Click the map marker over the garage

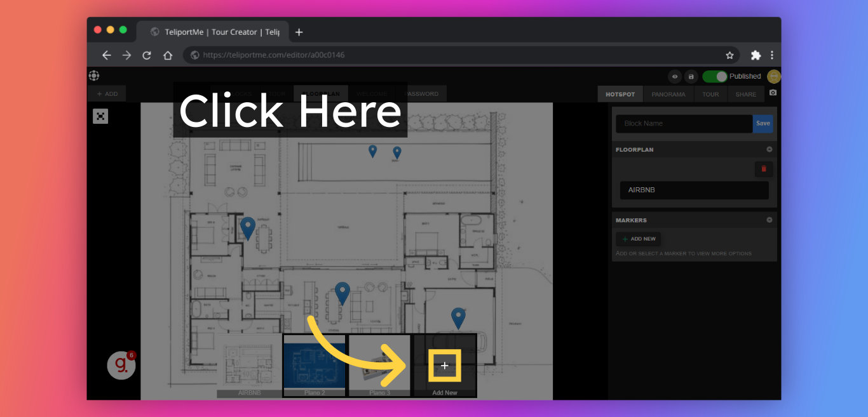pos(458,318)
